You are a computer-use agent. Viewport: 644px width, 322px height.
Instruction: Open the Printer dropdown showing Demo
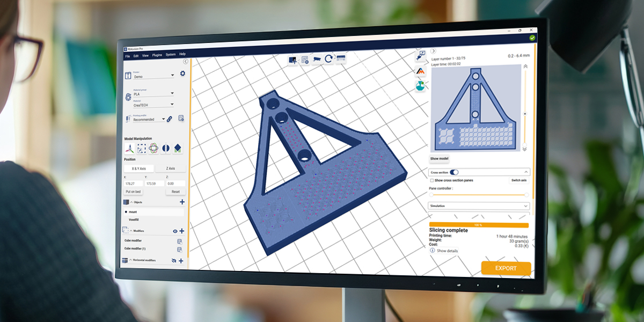tap(153, 76)
